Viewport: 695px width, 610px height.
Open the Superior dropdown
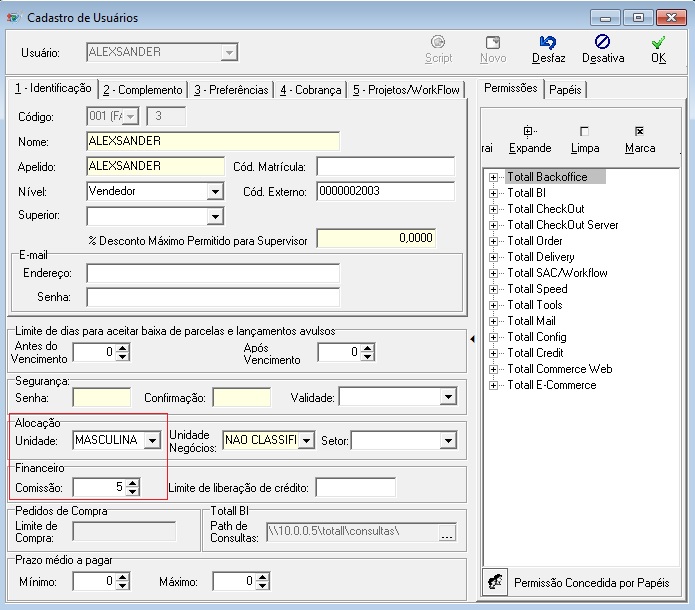215,216
